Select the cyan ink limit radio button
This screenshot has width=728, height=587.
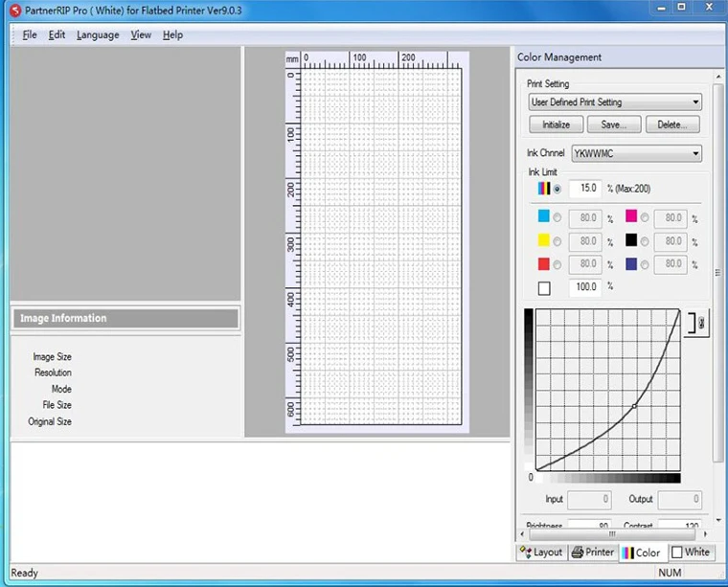point(557,218)
